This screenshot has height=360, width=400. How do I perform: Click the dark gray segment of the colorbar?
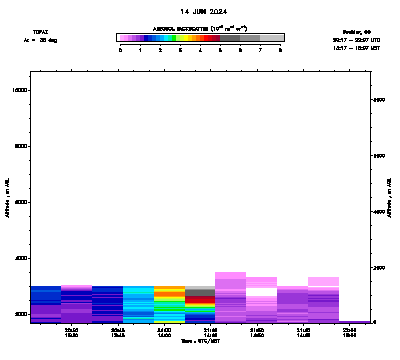[x=230, y=38]
